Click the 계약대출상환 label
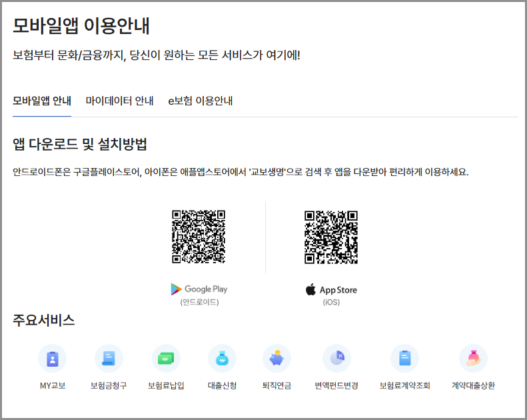Screen dimensions: 527x420 click(473, 385)
